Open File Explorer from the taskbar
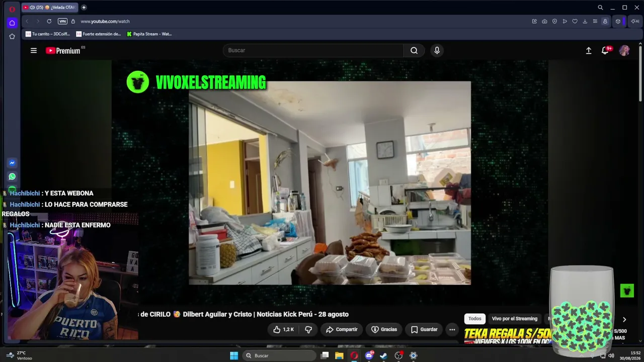644x362 pixels. (340, 355)
